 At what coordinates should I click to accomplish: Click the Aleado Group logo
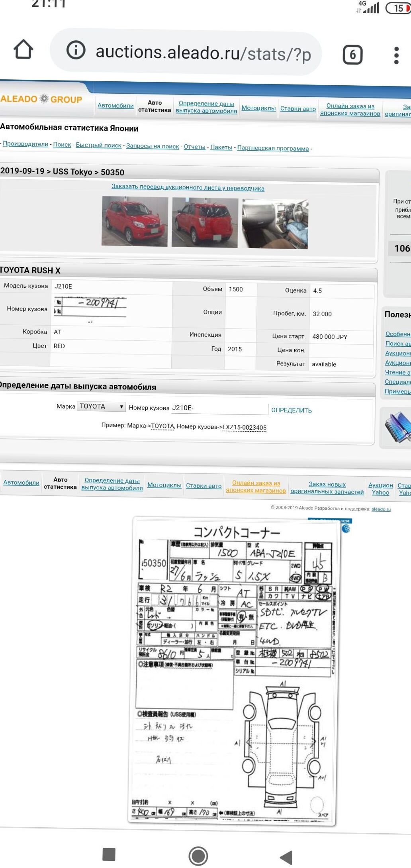tap(41, 99)
